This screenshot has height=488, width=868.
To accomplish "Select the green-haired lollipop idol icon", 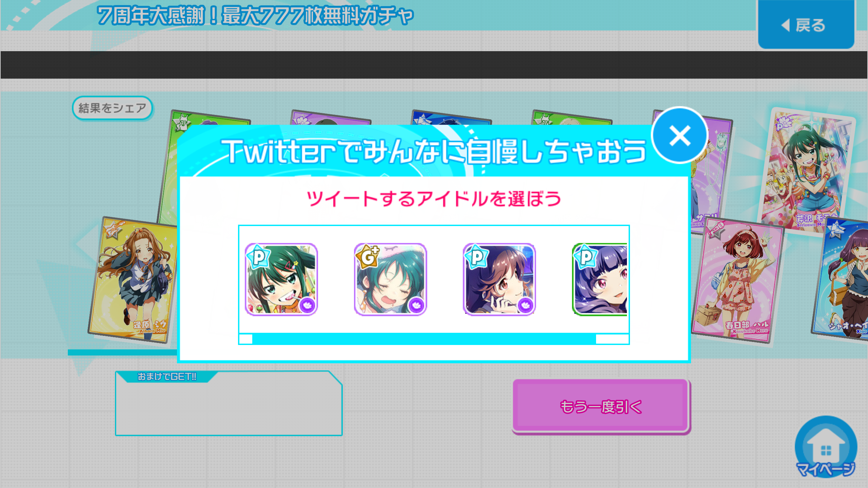I will coord(281,279).
